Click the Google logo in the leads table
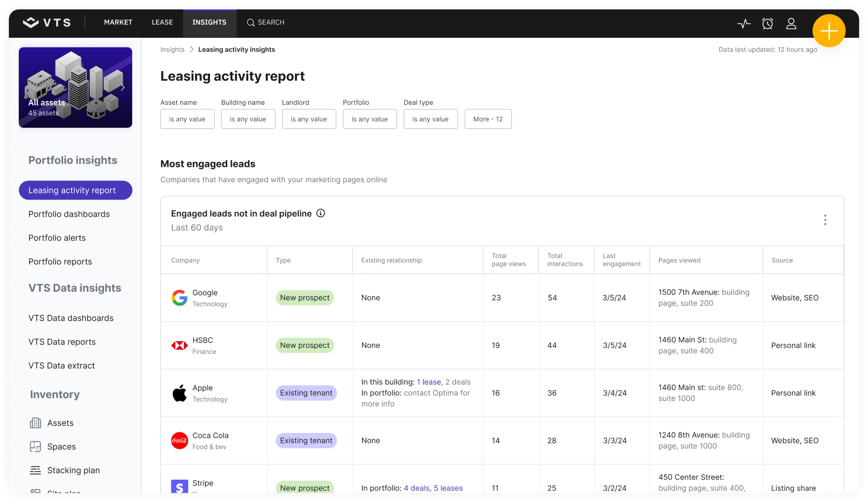Screen dimensions: 868x502 tap(179, 298)
